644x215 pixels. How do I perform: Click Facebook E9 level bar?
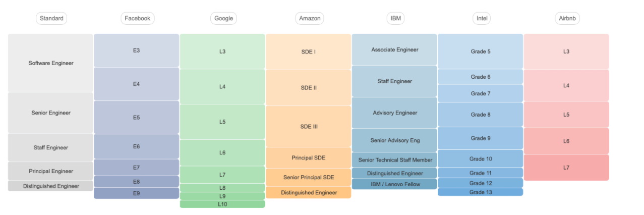136,193
